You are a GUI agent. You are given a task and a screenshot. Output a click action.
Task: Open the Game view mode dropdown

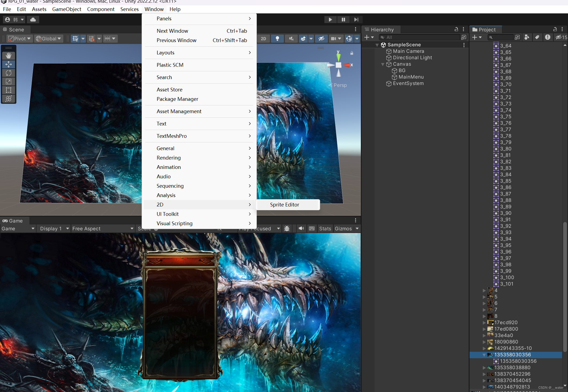tap(18, 228)
